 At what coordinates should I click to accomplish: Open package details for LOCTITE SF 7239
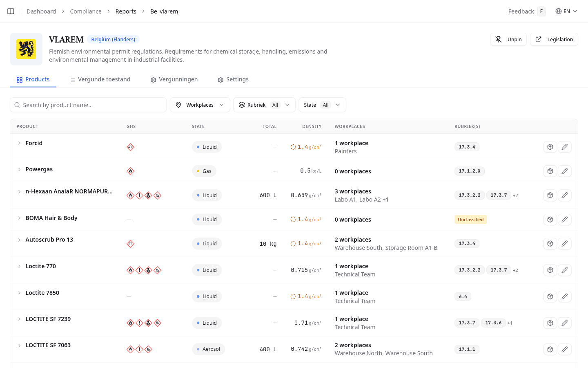(550, 323)
